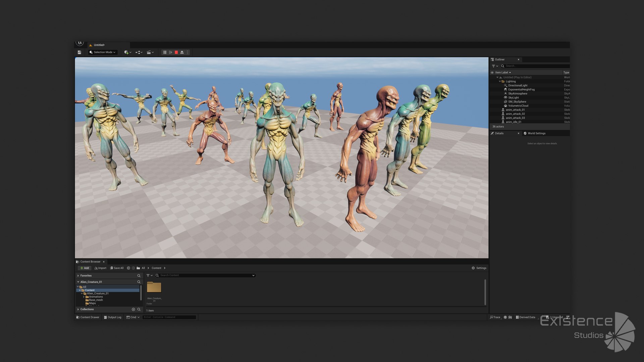Image resolution: width=644 pixels, height=362 pixels.
Task: Sort by the Item Label column
Action: tap(503, 72)
